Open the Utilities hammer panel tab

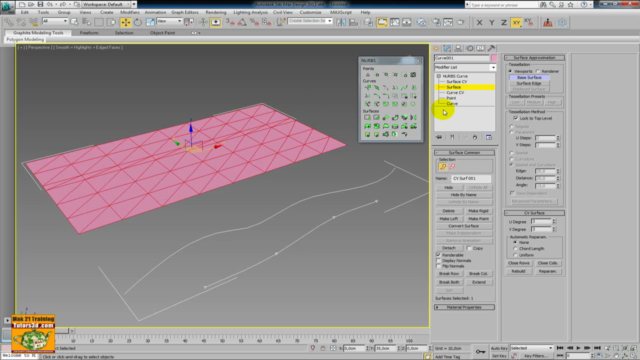pyautogui.click(x=491, y=48)
